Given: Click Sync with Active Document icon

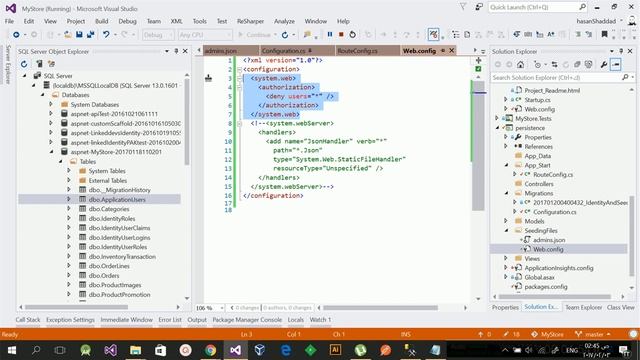Looking at the screenshot, I should [x=554, y=64].
